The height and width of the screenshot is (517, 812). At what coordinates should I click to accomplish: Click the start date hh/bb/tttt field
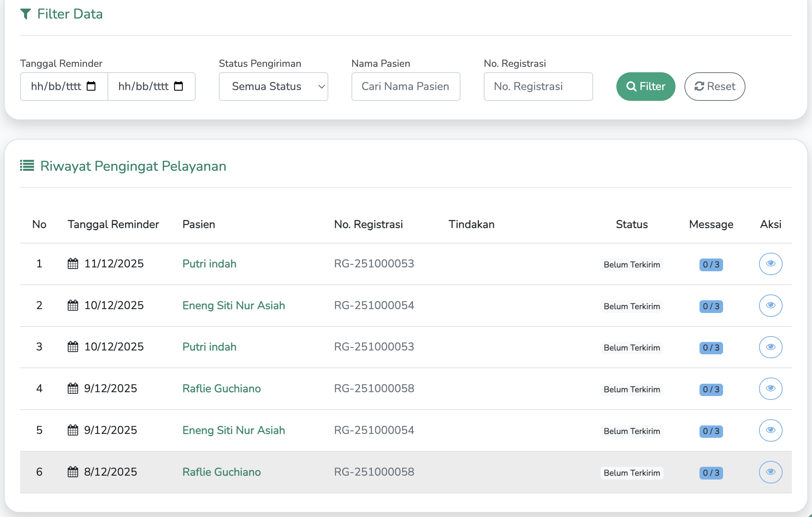56,87
